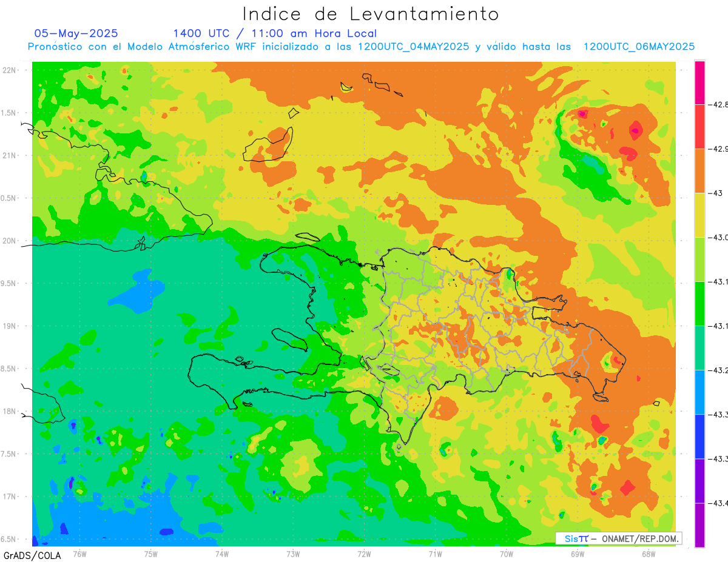Click the '1400 UTC / 11:00 am Hora Local' text

click(x=275, y=33)
